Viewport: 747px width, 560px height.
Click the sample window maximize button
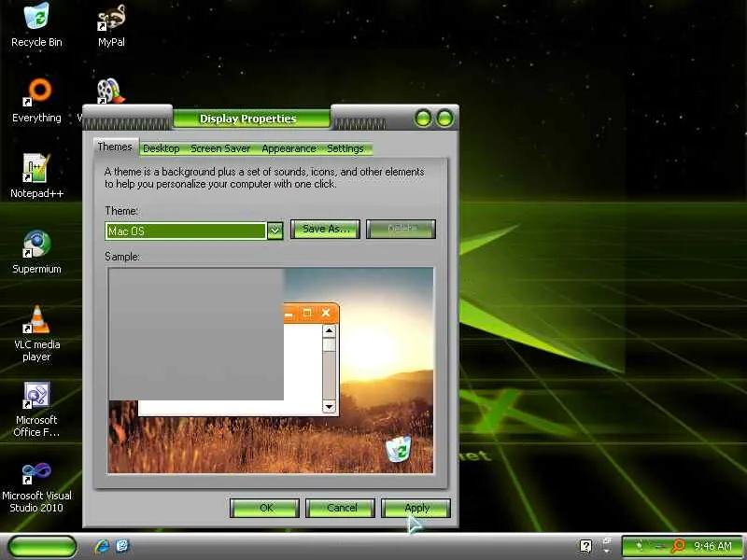tap(307, 313)
